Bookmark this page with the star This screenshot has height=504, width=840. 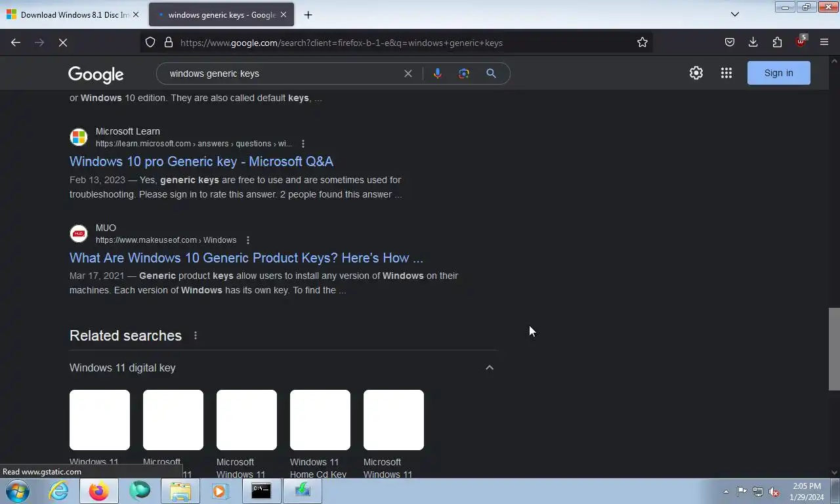[x=642, y=43]
